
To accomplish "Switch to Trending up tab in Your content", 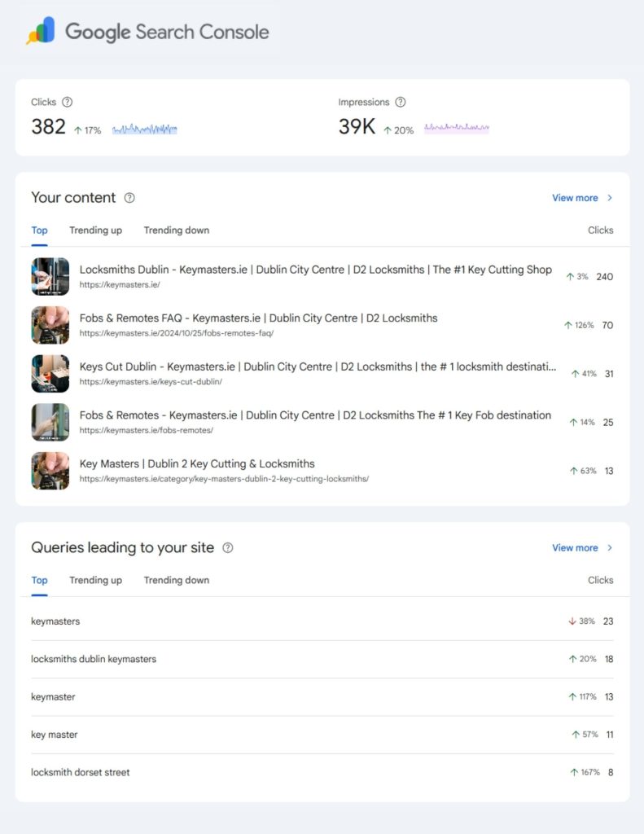I will (95, 230).
